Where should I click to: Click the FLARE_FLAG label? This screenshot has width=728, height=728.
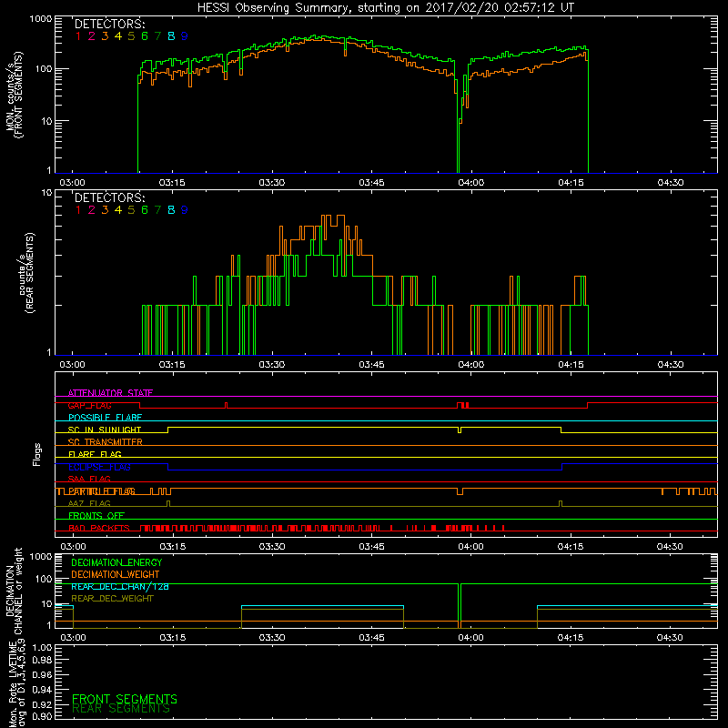point(95,454)
